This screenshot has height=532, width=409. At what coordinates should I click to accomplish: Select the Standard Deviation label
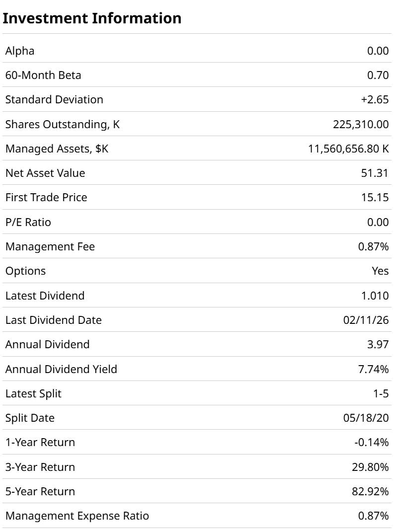pyautogui.click(x=54, y=99)
